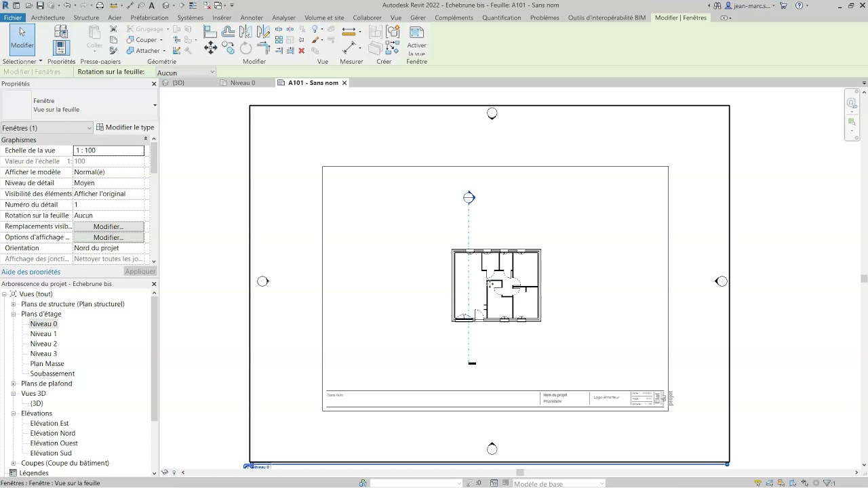868x488 pixels.
Task: Click the Aligned dimension measure icon
Action: 349,32
